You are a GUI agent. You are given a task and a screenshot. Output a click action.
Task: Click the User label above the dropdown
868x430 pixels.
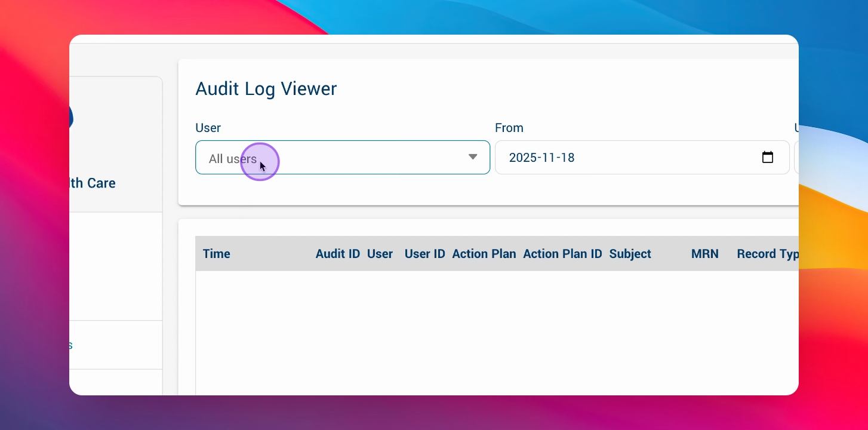click(x=208, y=128)
